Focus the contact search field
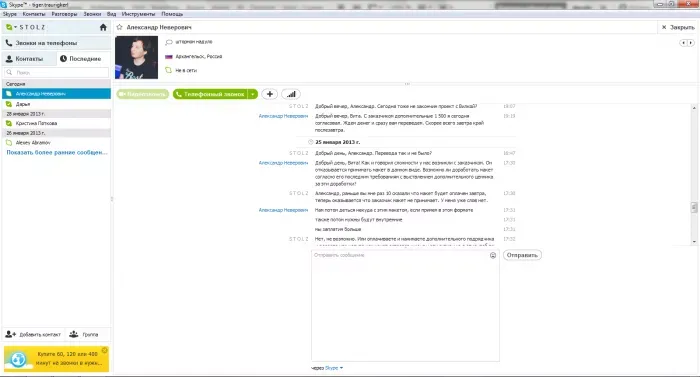Screen dimensions: 700x377 [56, 72]
